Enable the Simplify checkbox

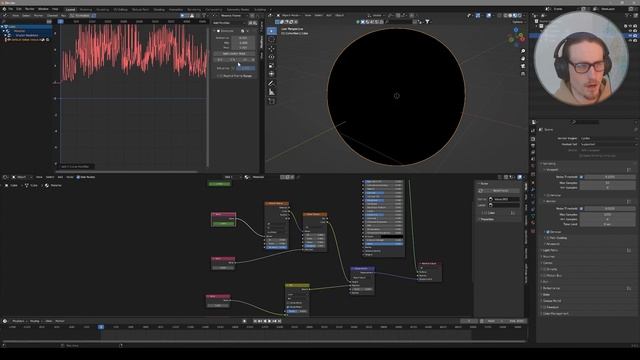point(545,269)
